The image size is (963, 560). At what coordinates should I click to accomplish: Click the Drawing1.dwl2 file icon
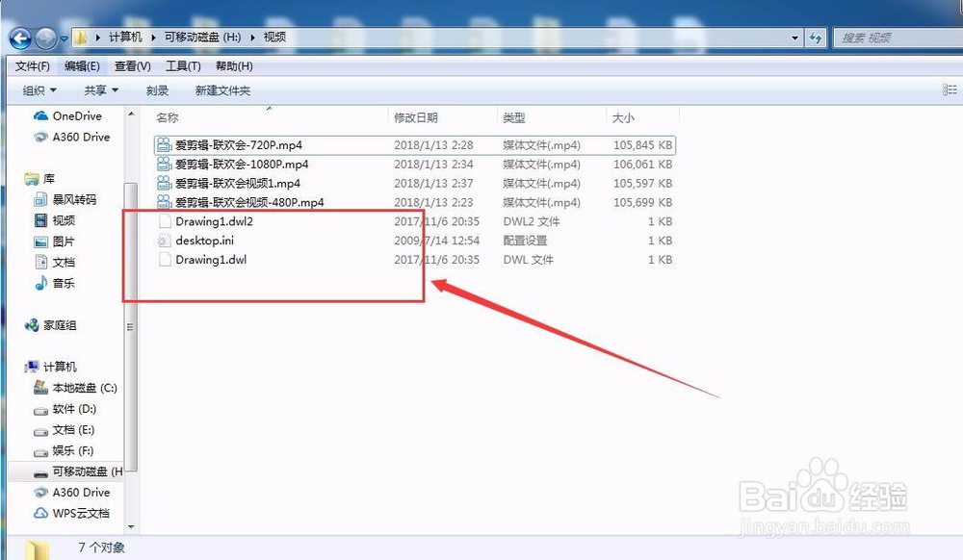click(x=164, y=220)
